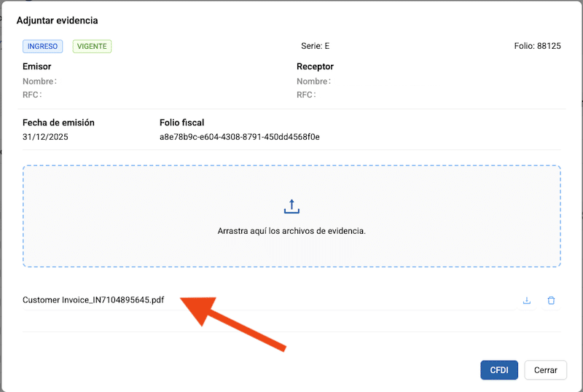Click the 'Serie: E' text
The image size is (583, 392).
tap(315, 46)
